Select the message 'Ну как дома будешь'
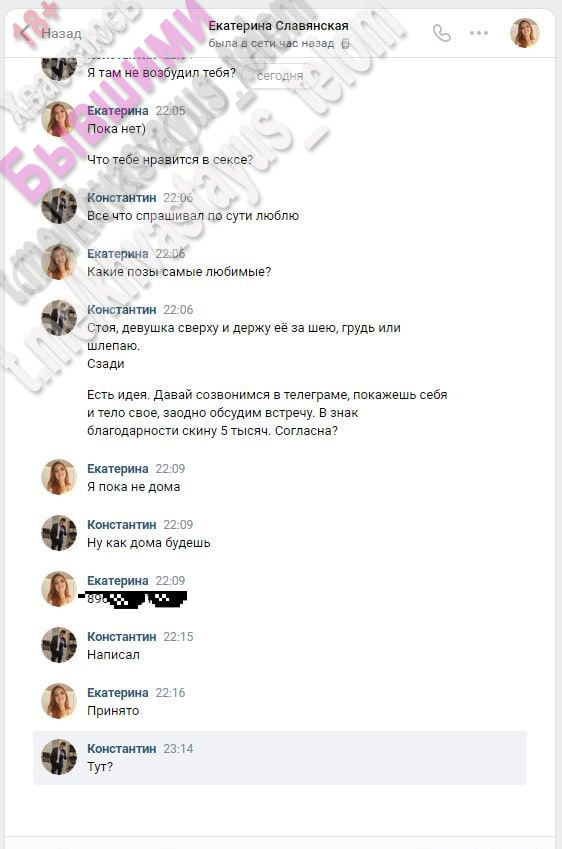The height and width of the screenshot is (849, 562). coord(148,543)
